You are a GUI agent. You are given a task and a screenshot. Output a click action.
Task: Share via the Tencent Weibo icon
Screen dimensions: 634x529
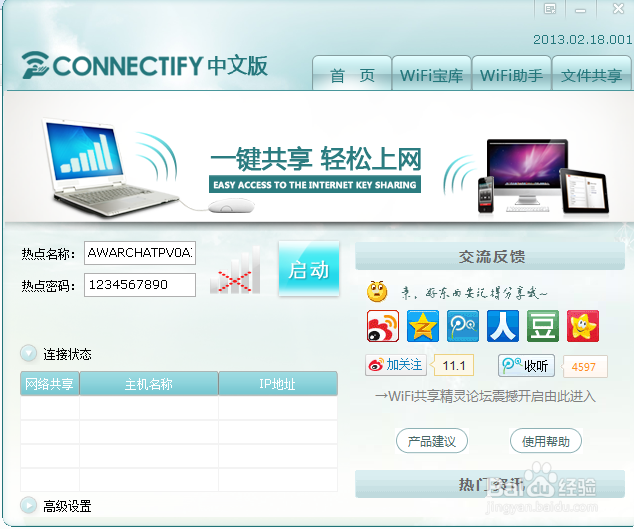point(463,326)
